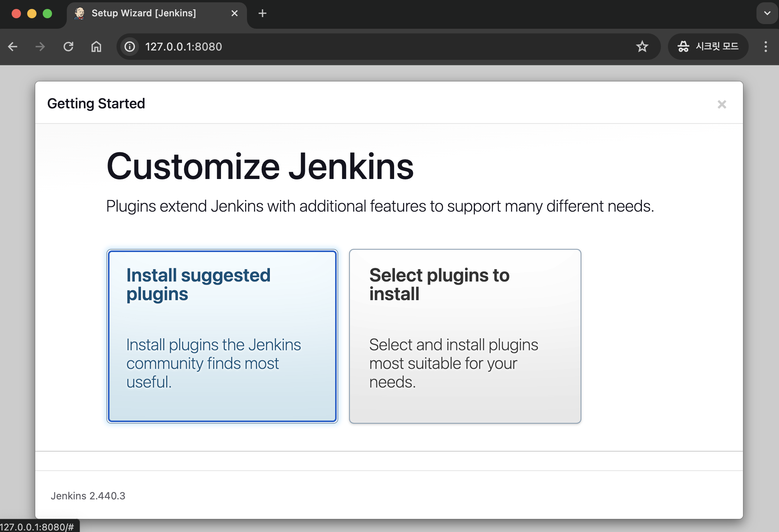Open a new browser tab

click(263, 13)
